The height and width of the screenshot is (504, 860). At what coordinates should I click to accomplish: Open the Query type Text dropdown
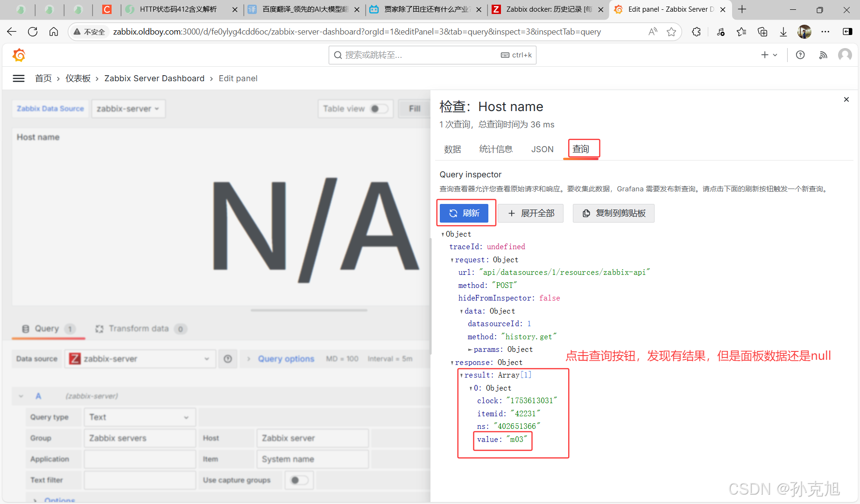[140, 417]
